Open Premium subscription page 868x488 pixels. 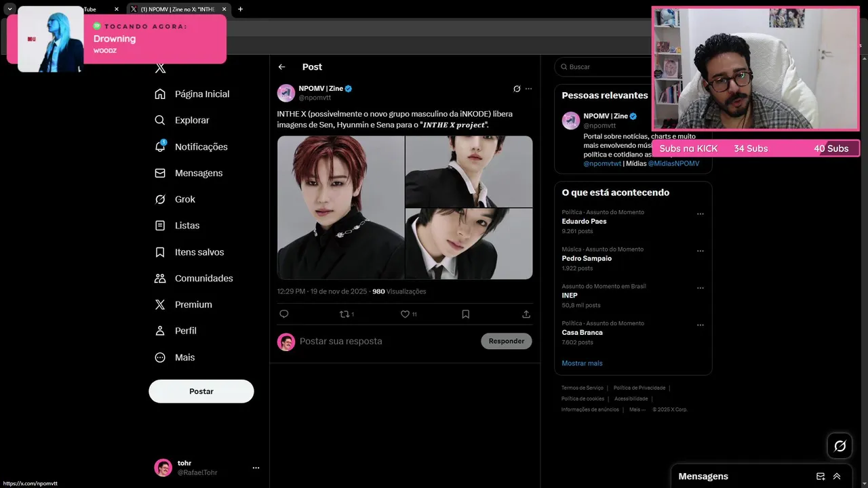[184, 305]
